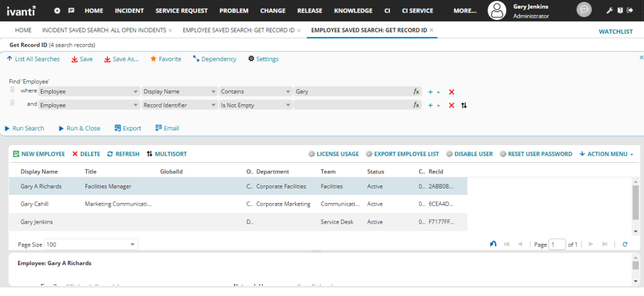The width and height of the screenshot is (644, 296).
Task: Close the Incident Saved Search tab
Action: pyautogui.click(x=170, y=30)
